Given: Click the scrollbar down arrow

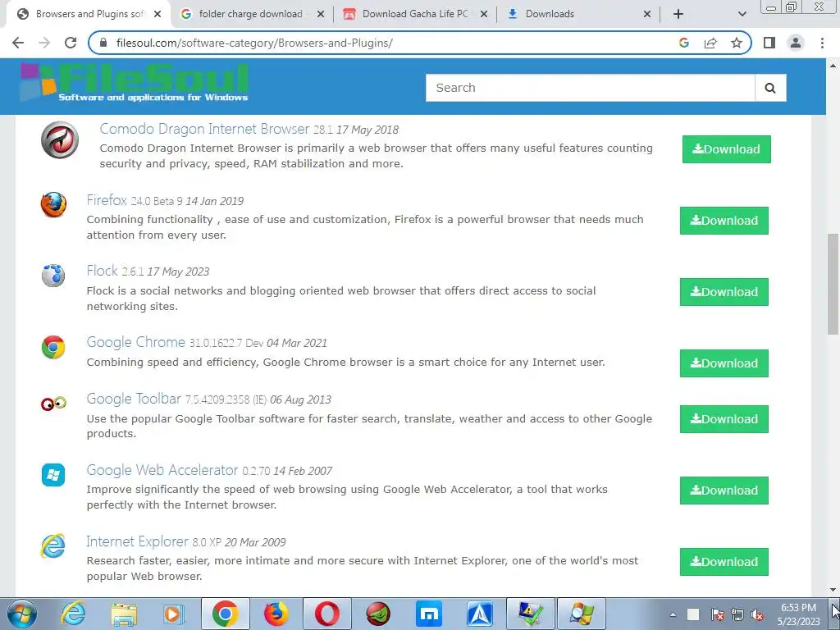Looking at the screenshot, I should point(833,590).
